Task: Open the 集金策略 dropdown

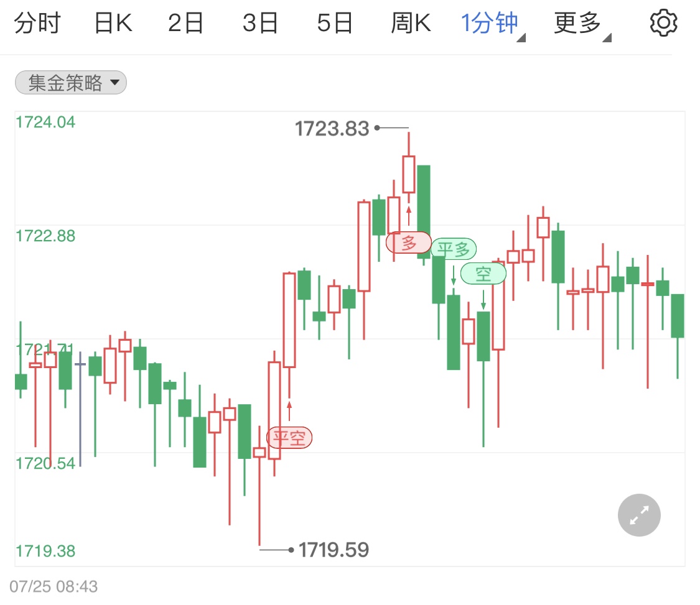Action: (71, 83)
